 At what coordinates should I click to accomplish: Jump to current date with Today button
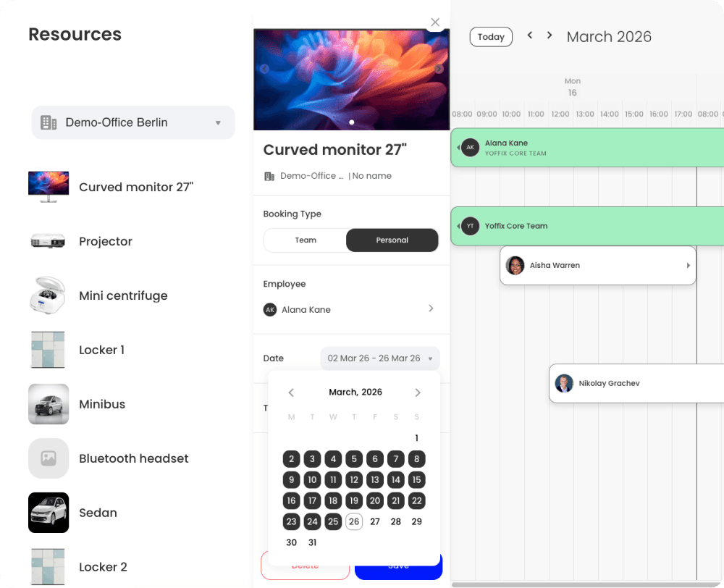pyautogui.click(x=491, y=36)
